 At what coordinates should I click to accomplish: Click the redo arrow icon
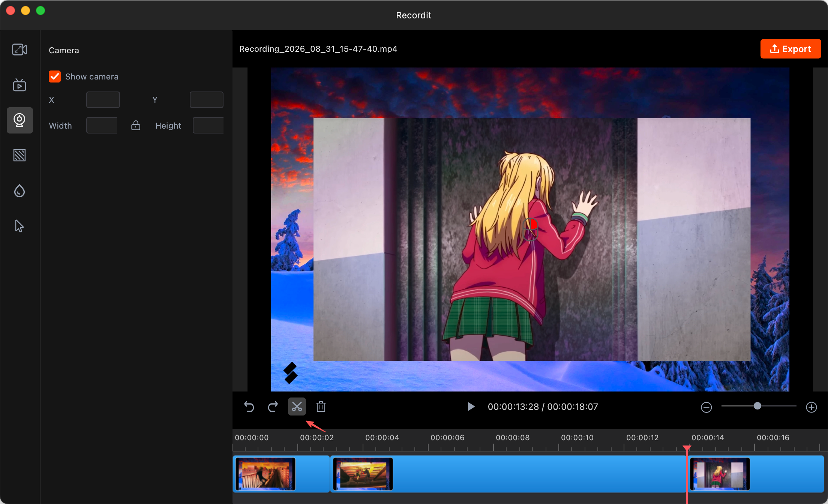coord(273,407)
